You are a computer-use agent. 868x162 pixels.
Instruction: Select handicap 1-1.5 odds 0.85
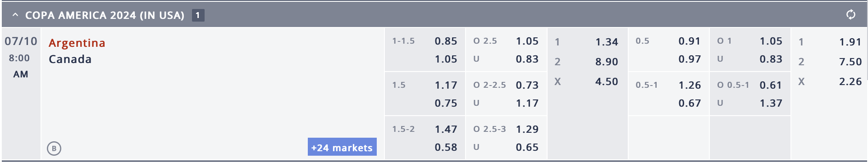point(446,41)
